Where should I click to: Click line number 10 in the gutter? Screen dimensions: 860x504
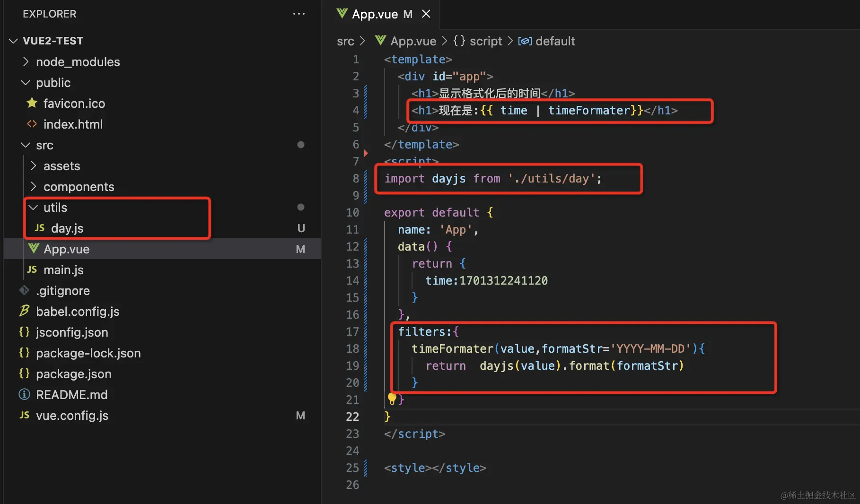point(352,212)
